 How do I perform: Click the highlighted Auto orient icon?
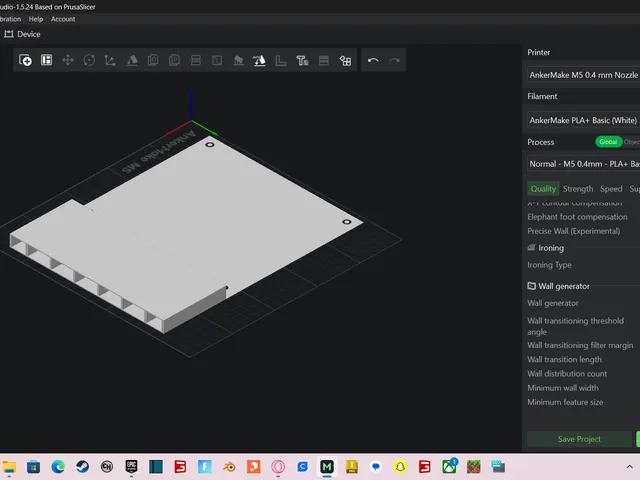260,60
